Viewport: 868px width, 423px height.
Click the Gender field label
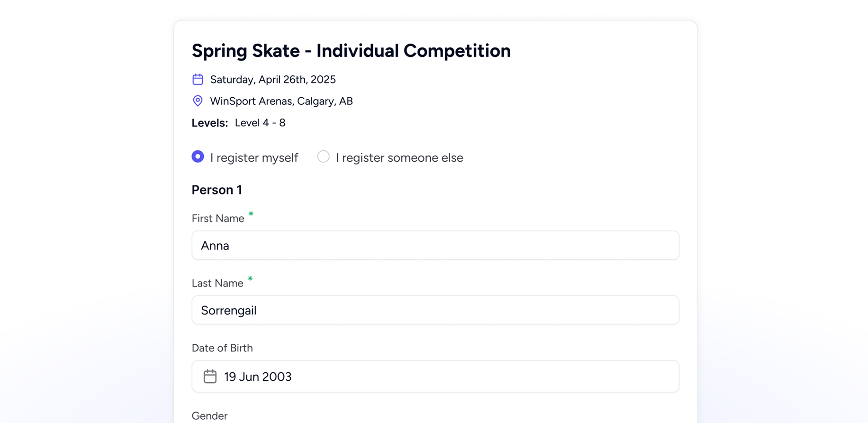[209, 416]
